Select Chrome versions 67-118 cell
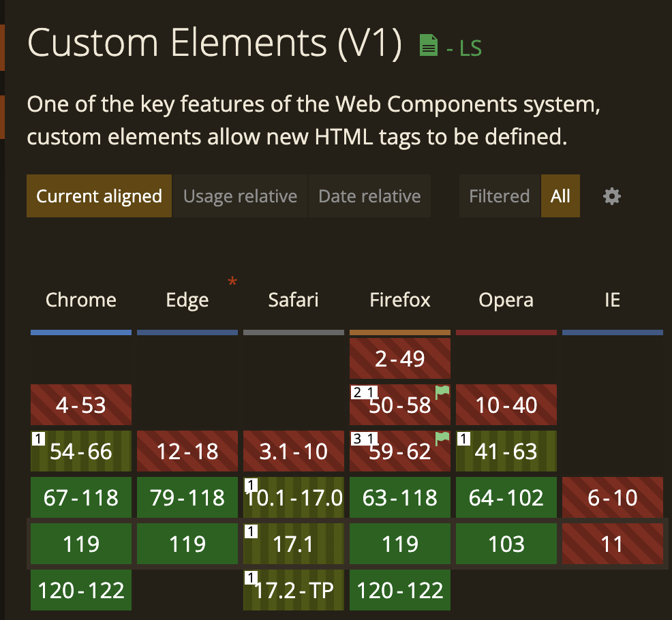Image resolution: width=672 pixels, height=620 pixels. coord(81,497)
